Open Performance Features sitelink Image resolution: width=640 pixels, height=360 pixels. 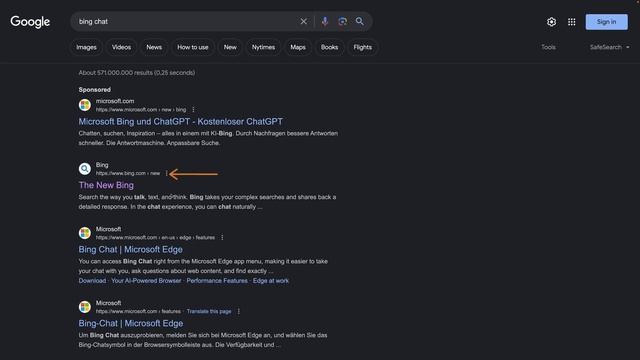217,280
